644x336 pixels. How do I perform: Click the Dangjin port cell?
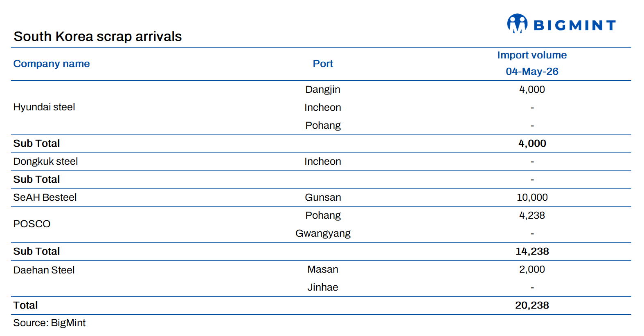coord(323,90)
